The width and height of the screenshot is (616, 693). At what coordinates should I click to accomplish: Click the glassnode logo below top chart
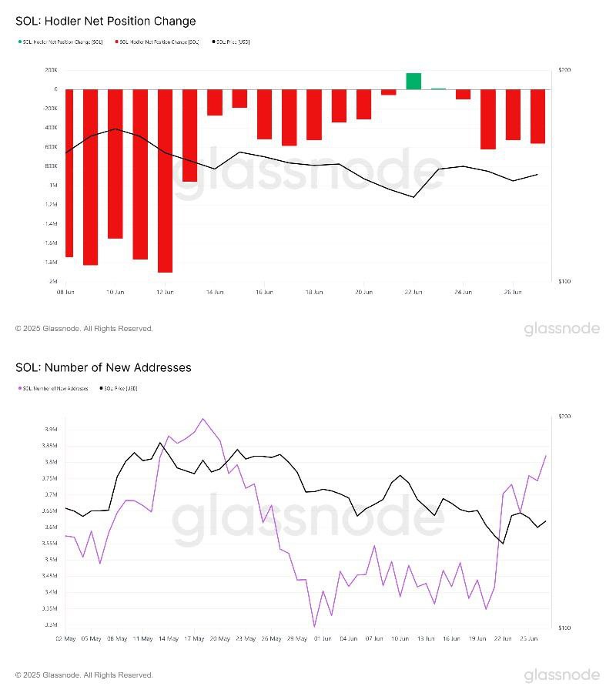561,329
